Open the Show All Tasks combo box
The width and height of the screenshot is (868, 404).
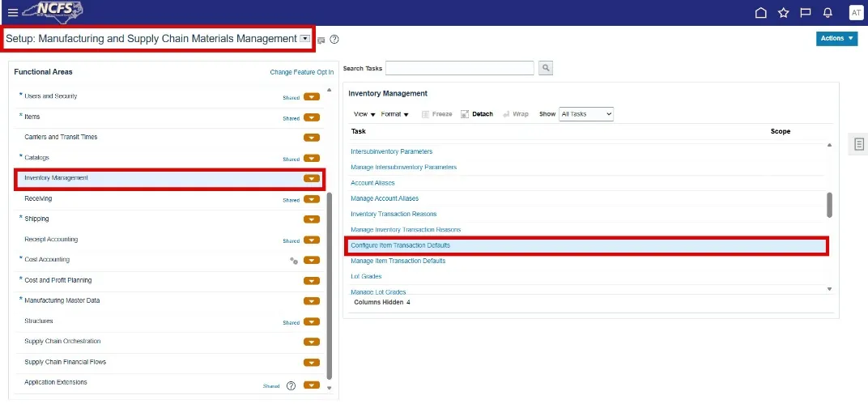[x=586, y=114]
